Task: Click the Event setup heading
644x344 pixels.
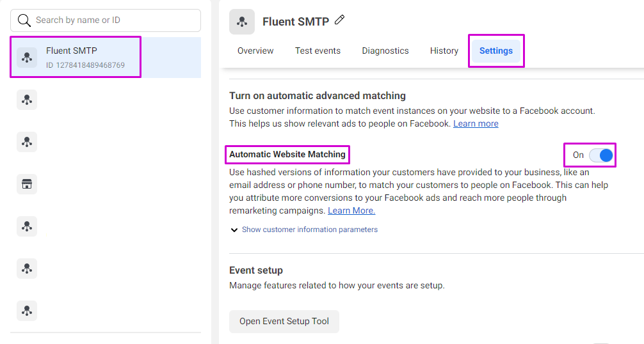Action: pos(256,270)
